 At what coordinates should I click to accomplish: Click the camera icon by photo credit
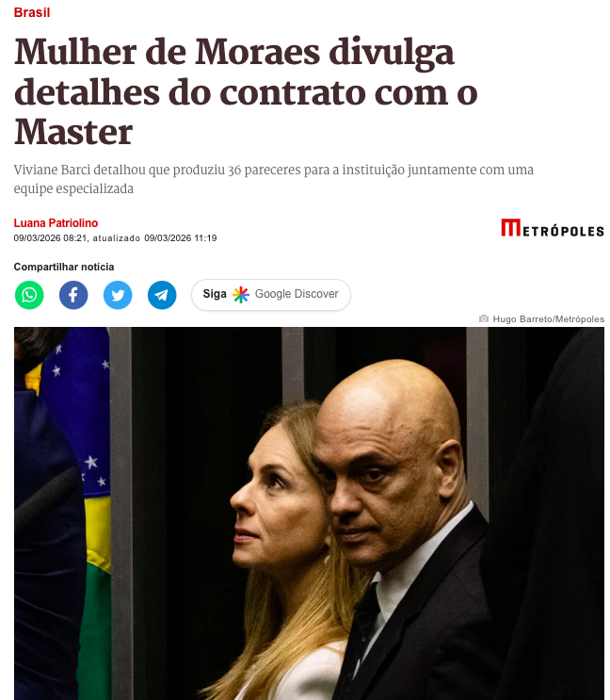click(483, 318)
